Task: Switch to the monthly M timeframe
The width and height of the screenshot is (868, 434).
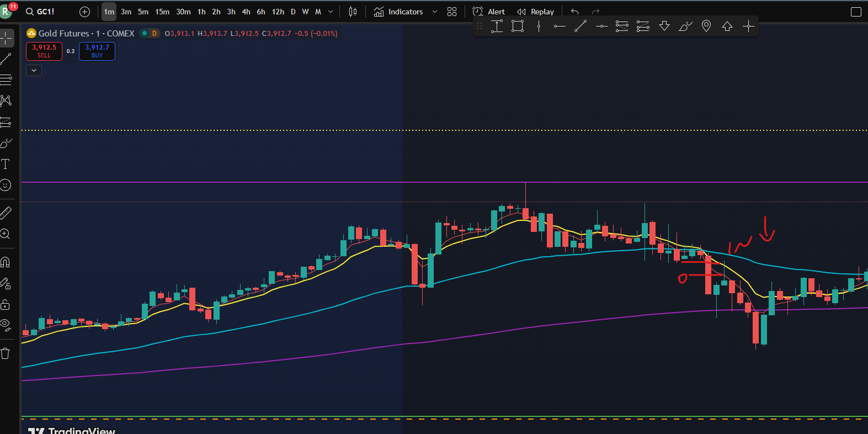Action: click(x=318, y=12)
